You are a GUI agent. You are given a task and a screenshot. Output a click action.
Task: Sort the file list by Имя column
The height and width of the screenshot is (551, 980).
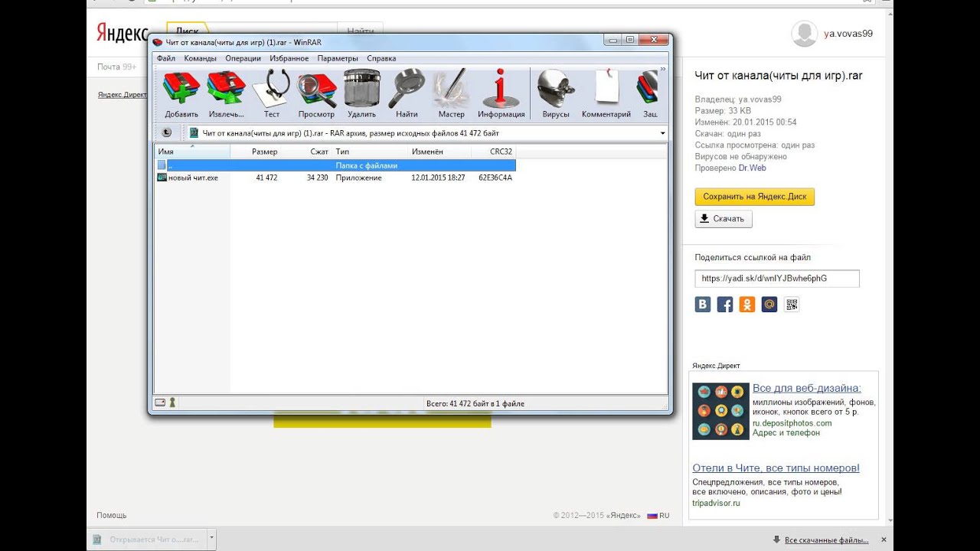[x=192, y=152]
